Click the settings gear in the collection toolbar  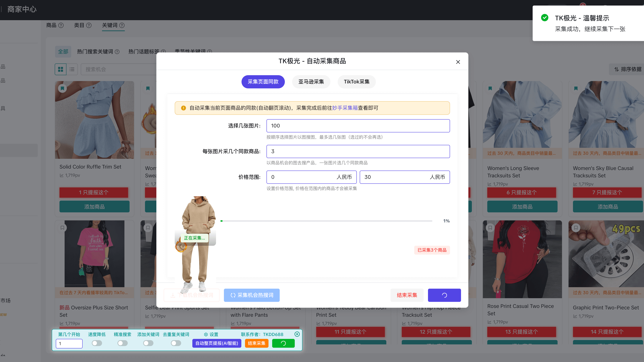pos(206,334)
